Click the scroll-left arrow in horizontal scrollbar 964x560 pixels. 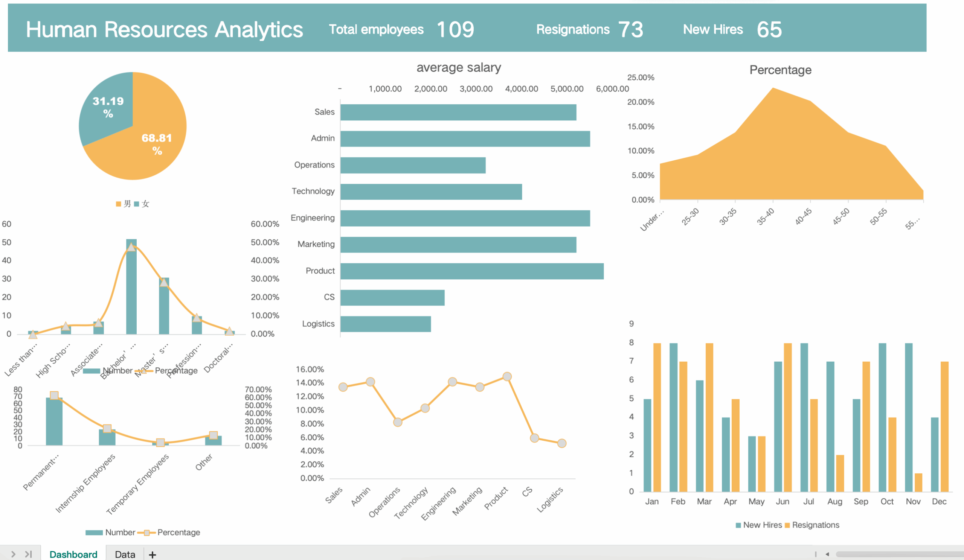(827, 554)
